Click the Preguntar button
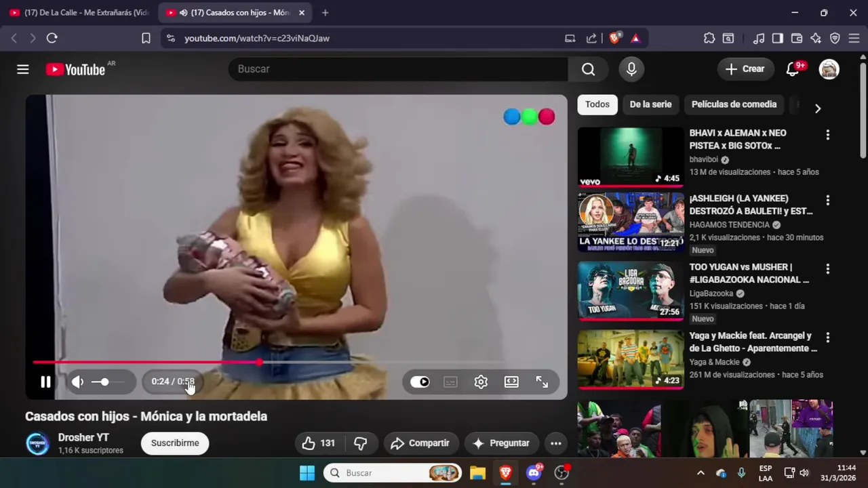The width and height of the screenshot is (868, 488). pyautogui.click(x=502, y=443)
